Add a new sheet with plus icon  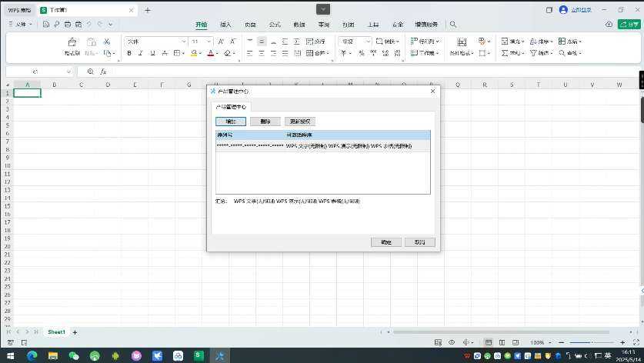[75, 332]
